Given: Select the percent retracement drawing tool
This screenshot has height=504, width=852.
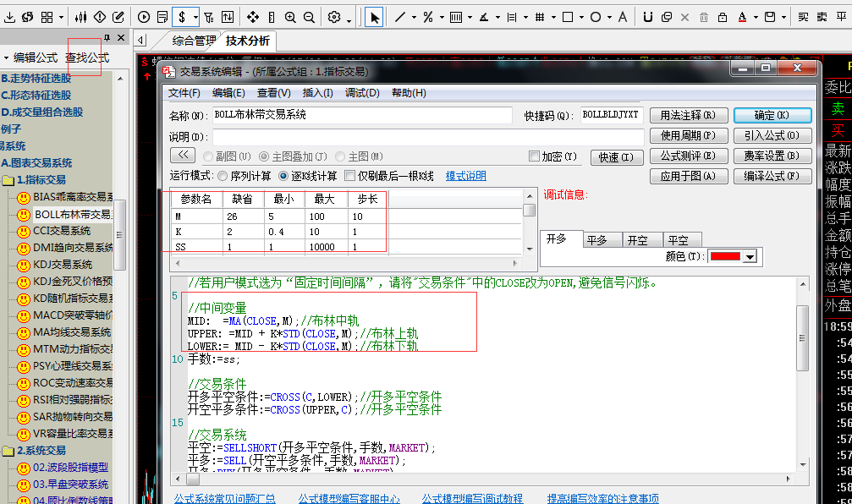Looking at the screenshot, I should coord(428,18).
